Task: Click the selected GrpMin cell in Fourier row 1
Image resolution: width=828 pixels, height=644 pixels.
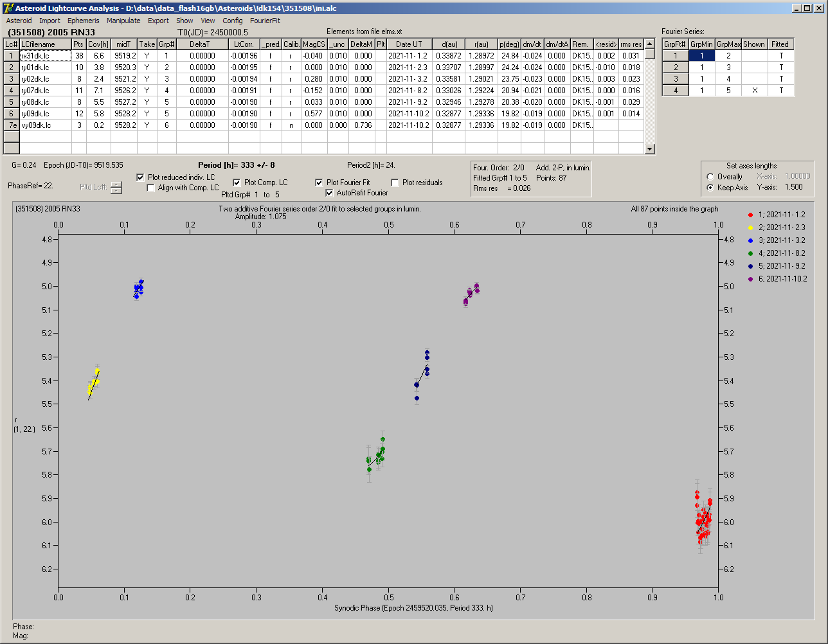Action: point(702,56)
